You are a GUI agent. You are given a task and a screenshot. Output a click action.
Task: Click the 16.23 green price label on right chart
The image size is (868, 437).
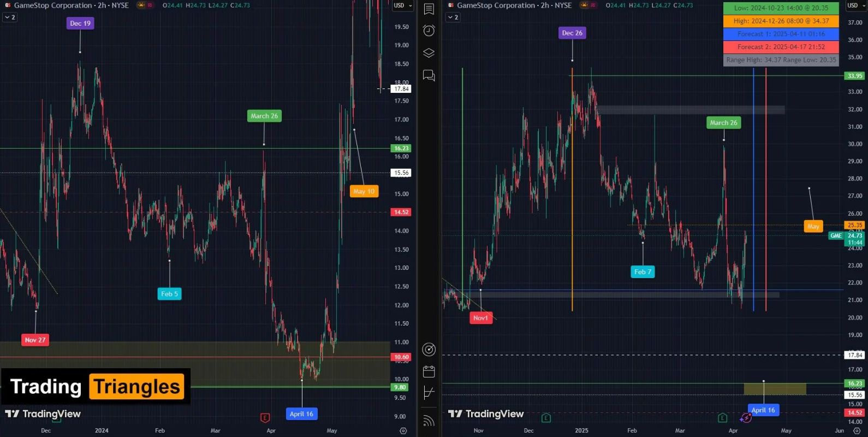(x=854, y=383)
